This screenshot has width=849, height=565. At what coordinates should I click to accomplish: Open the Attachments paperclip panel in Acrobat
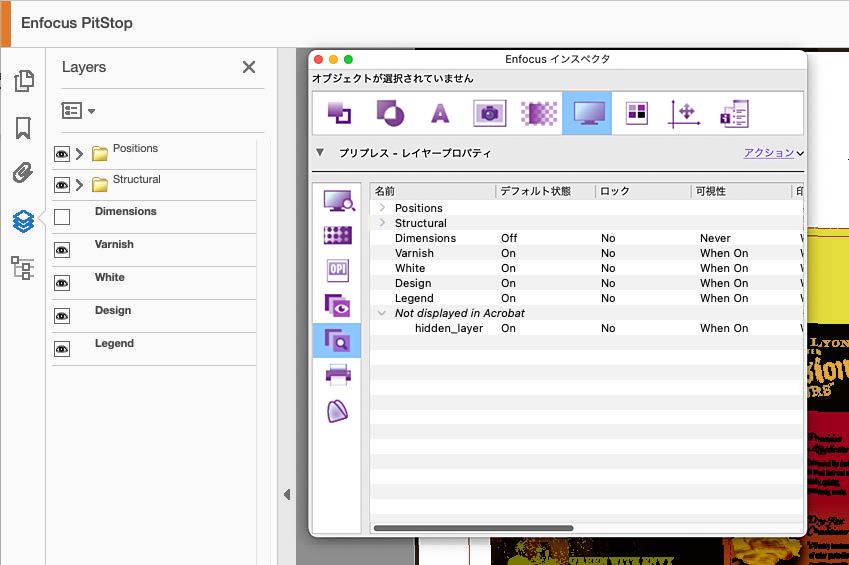click(23, 174)
